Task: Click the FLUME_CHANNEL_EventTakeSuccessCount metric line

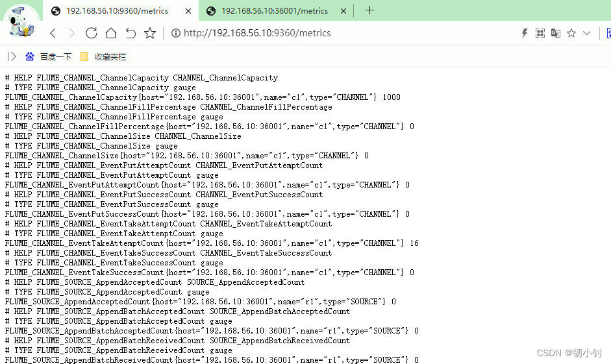Action: point(209,273)
